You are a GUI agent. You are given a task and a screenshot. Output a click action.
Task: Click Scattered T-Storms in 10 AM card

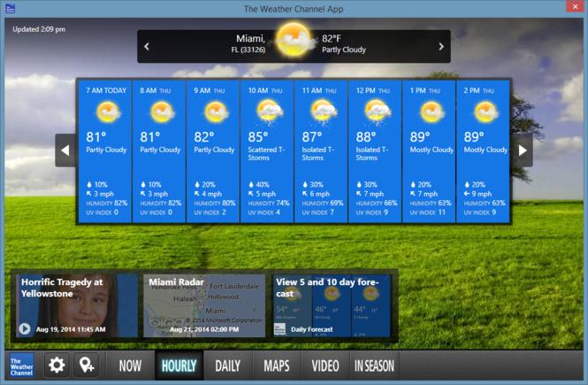(266, 153)
